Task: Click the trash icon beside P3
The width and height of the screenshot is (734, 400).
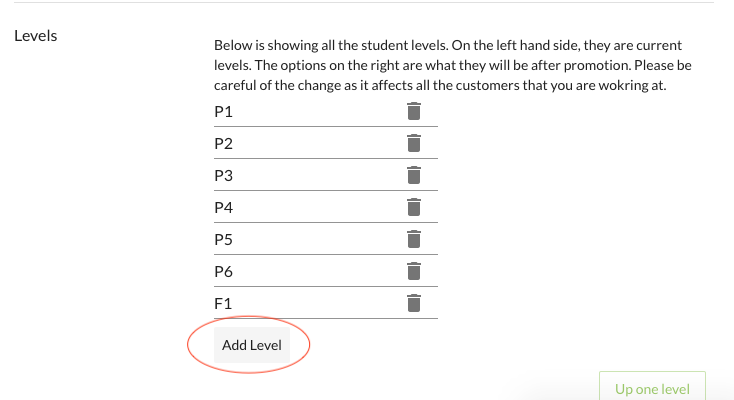Action: 414,176
